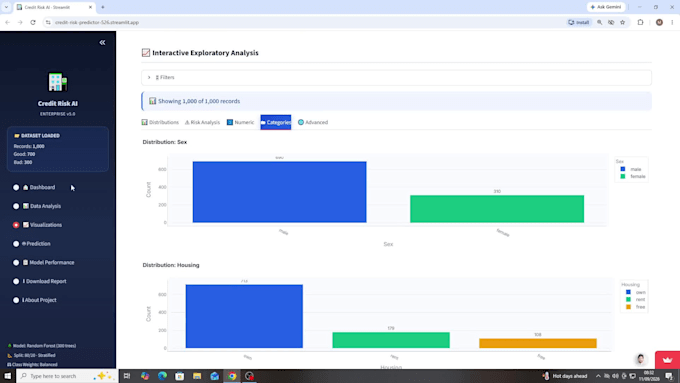Image resolution: width=680 pixels, height=383 pixels.
Task: Click the Credit Risk AI building logo
Action: (58, 82)
